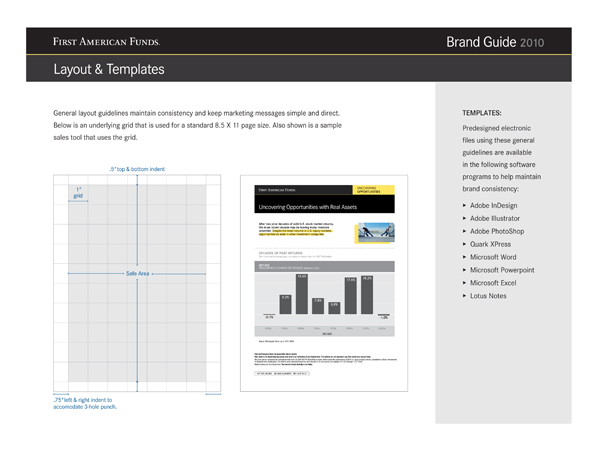
Task: Select Microsoft Excel in the list
Action: coord(493,283)
